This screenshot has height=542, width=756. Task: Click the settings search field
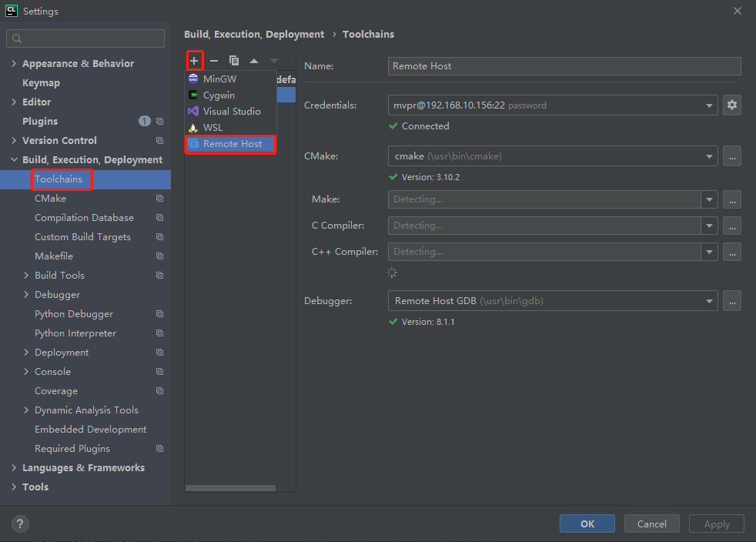[x=85, y=38]
